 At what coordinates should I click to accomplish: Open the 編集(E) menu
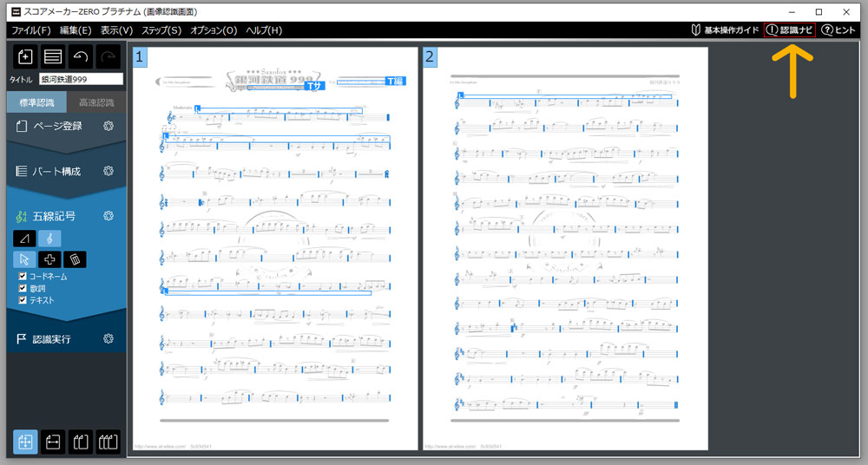tap(76, 29)
